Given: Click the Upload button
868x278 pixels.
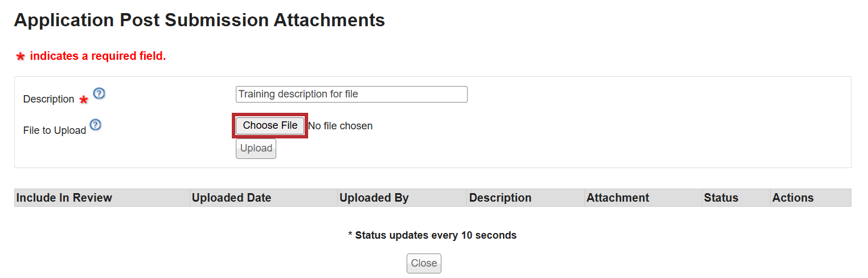Looking at the screenshot, I should coord(256,149).
